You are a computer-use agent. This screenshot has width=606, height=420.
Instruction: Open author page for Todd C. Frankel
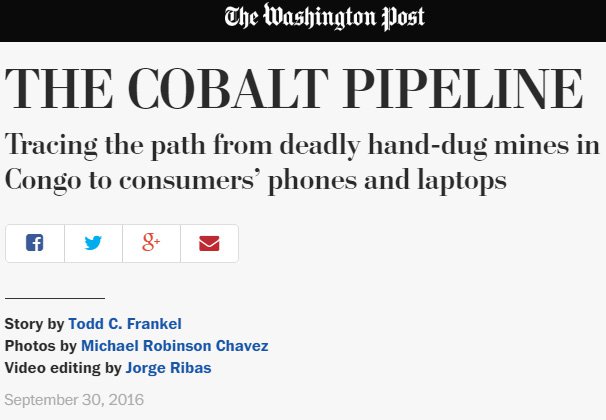pyautogui.click(x=125, y=324)
